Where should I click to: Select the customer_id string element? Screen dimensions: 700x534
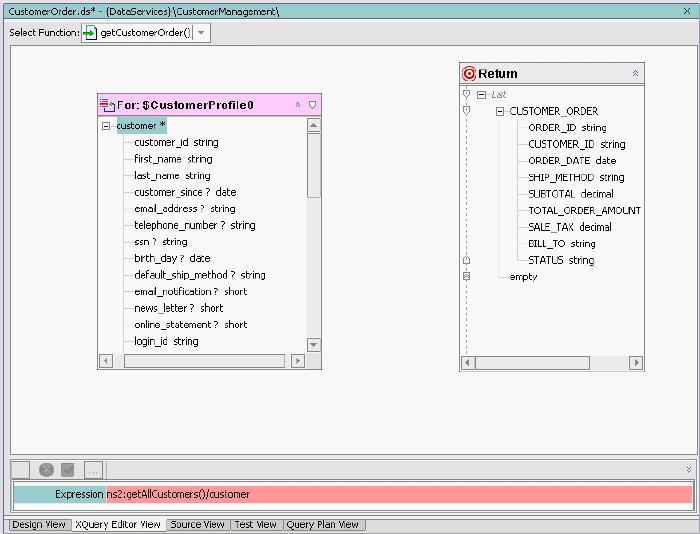pos(176,142)
